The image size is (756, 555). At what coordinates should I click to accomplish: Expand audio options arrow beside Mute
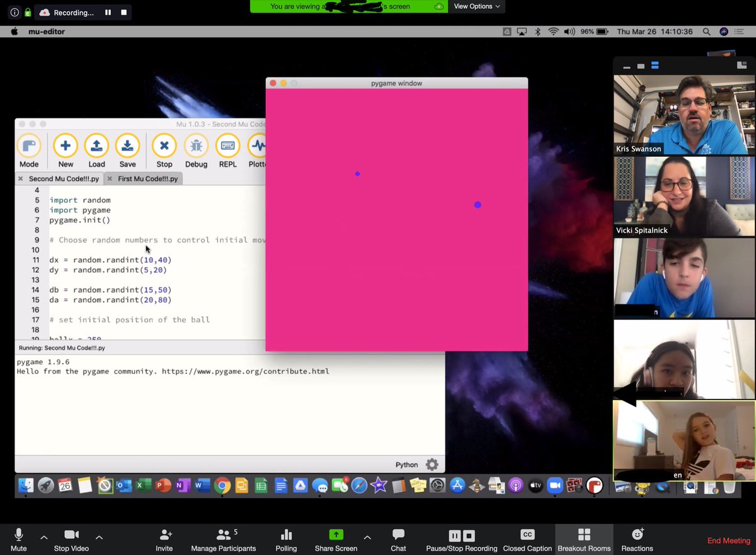click(x=43, y=537)
